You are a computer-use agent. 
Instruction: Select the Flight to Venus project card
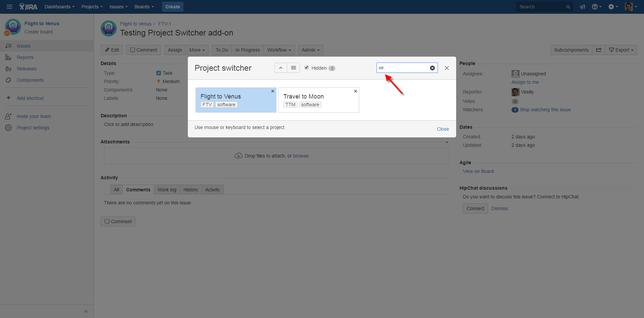(236, 100)
